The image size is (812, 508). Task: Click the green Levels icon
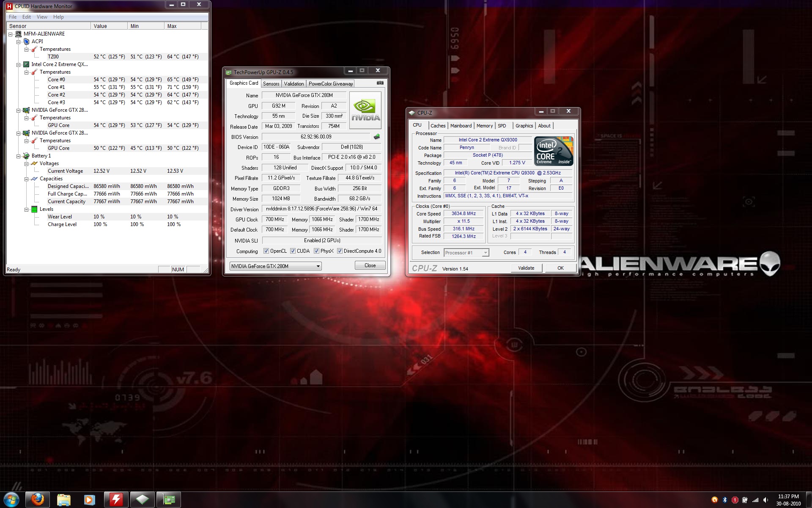click(34, 209)
